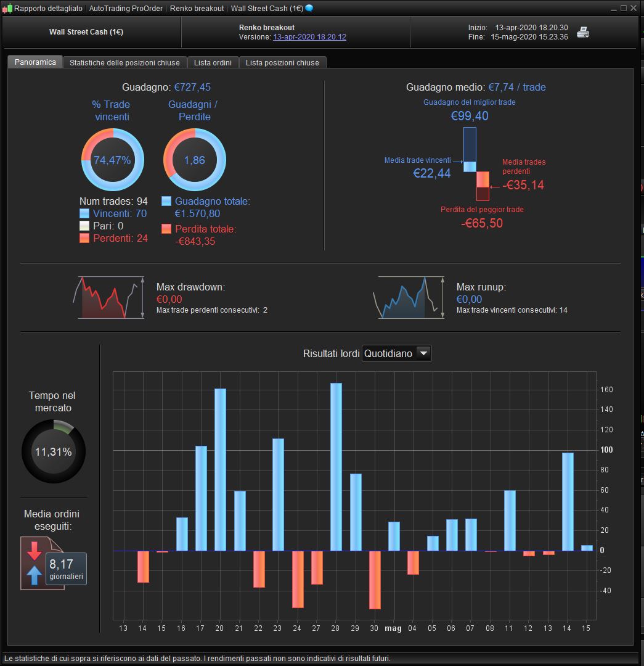Click the blue Guadagno totale swatch
Screen dimensions: 644x666
coord(166,201)
